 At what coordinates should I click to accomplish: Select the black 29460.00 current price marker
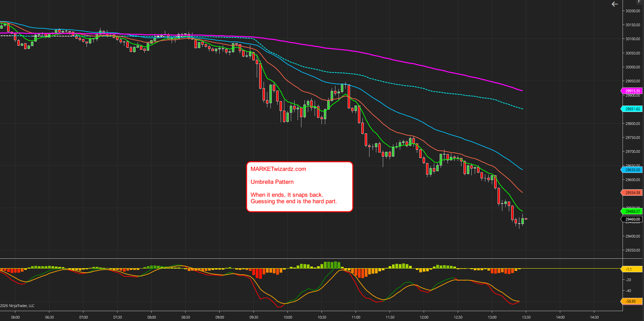(x=632, y=219)
